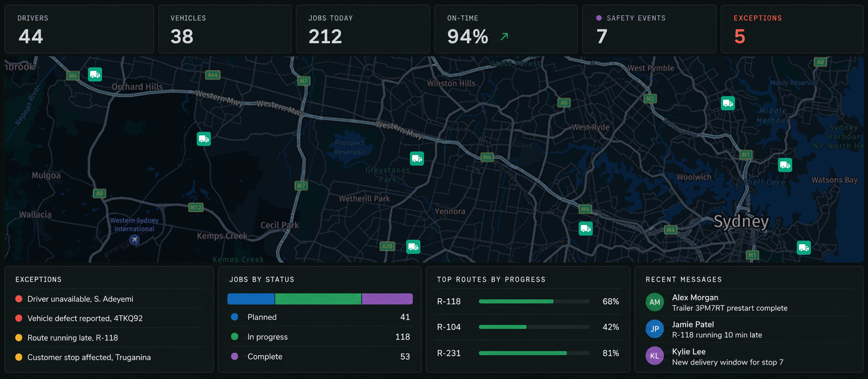
Task: Click the blue Planned segment of status bar
Action: [251, 299]
